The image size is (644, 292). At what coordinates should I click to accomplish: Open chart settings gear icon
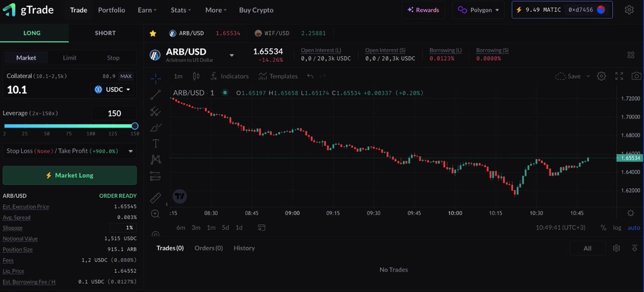tap(602, 76)
